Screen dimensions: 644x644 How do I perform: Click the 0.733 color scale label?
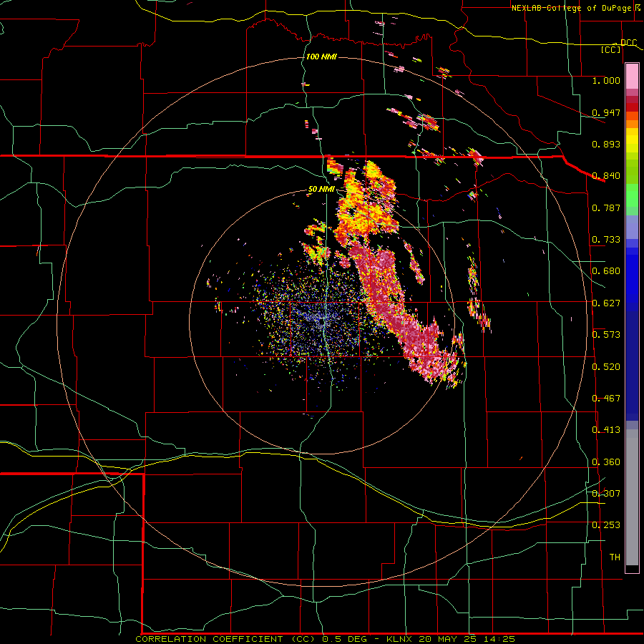click(x=606, y=239)
